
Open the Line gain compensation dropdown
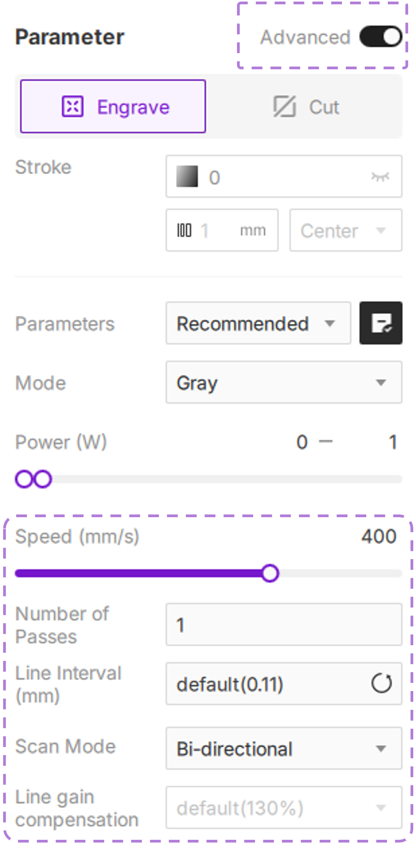coord(284,808)
